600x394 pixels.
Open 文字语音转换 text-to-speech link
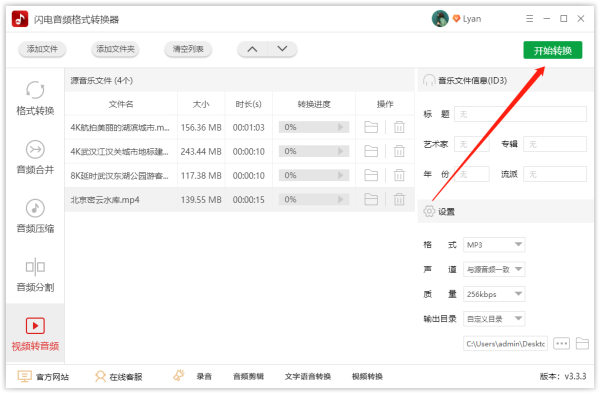click(x=308, y=377)
